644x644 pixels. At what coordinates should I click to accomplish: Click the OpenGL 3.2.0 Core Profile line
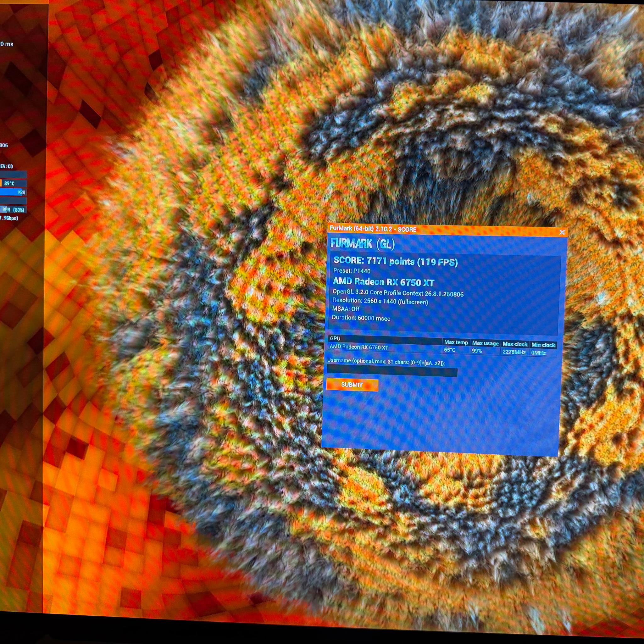(x=398, y=293)
